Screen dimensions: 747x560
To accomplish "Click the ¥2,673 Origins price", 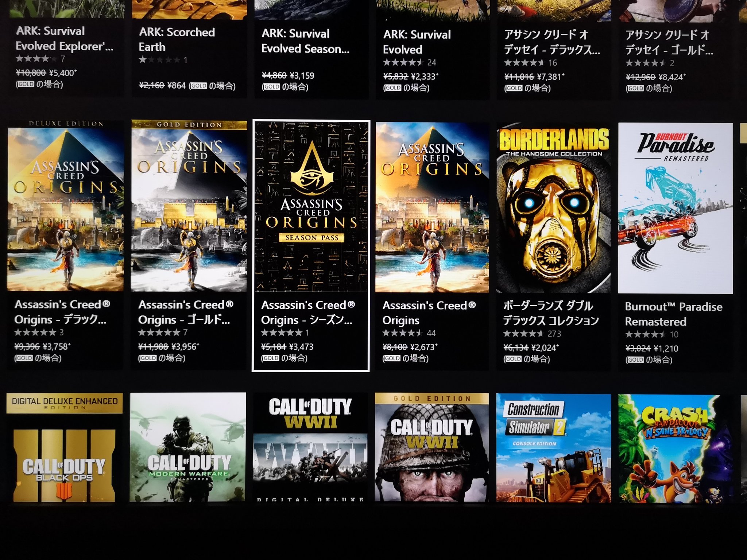I will pyautogui.click(x=424, y=347).
